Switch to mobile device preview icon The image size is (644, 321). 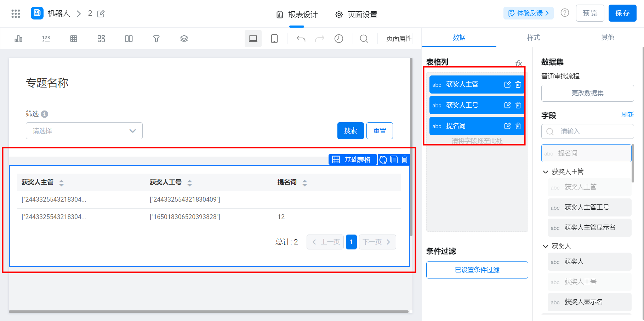pyautogui.click(x=274, y=39)
